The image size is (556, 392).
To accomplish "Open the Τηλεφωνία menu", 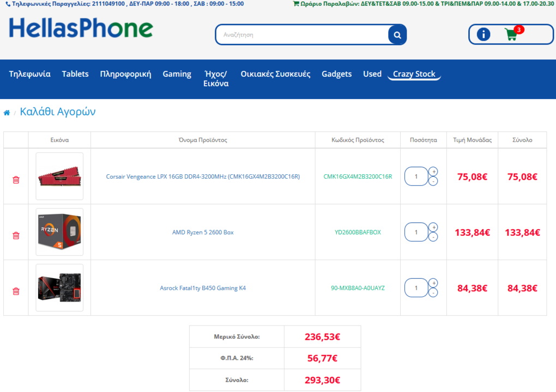I will point(30,74).
